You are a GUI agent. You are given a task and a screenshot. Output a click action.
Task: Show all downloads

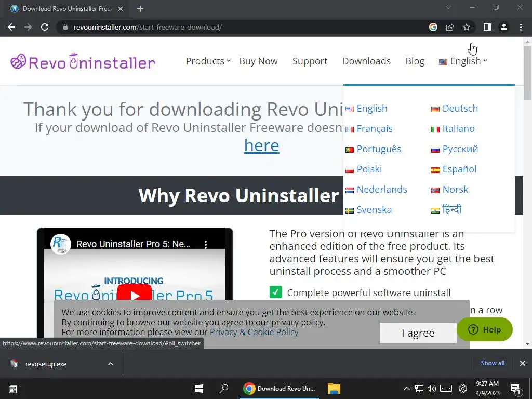click(x=493, y=363)
